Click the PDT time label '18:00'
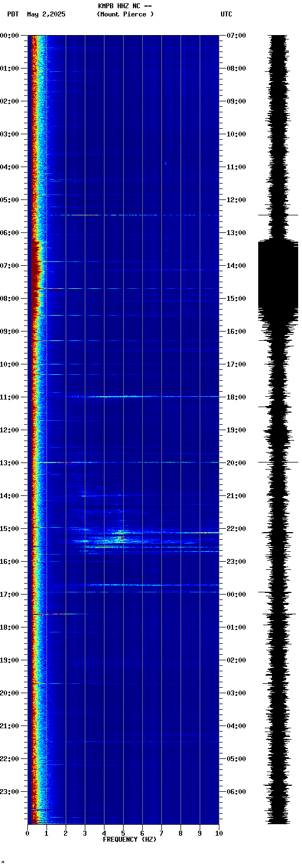 pos(9,627)
